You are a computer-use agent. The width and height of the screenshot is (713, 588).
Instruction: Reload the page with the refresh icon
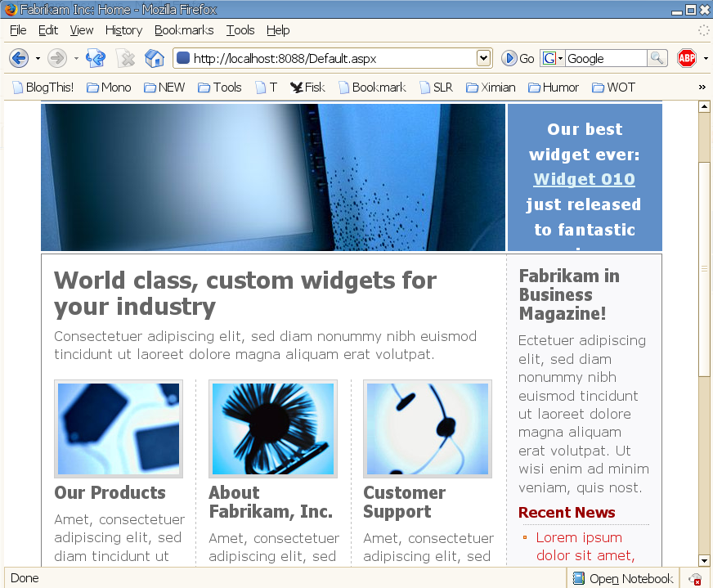pos(96,58)
